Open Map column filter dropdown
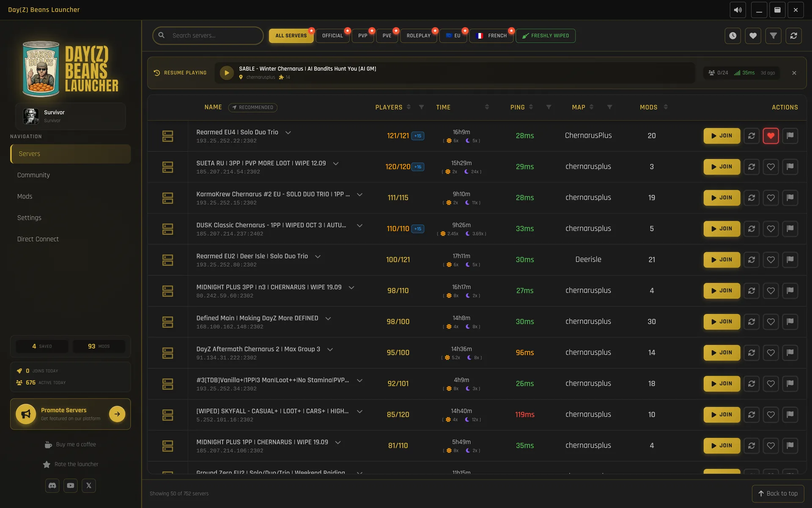The width and height of the screenshot is (812, 508). [609, 107]
